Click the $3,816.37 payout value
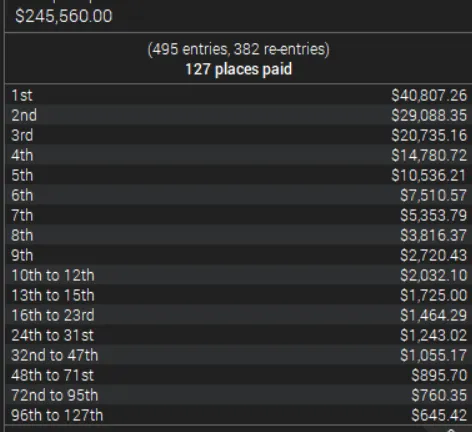This screenshot has height=432, width=472. (433, 235)
